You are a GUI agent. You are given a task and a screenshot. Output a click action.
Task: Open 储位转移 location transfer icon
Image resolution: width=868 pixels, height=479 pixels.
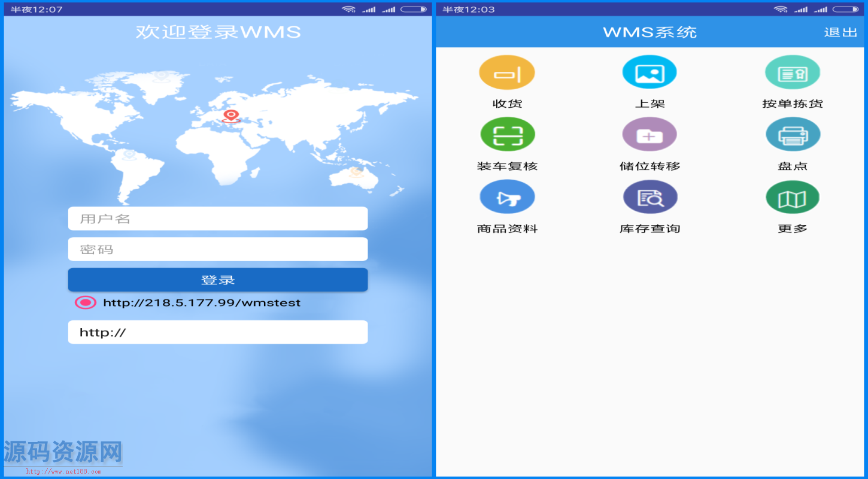650,135
